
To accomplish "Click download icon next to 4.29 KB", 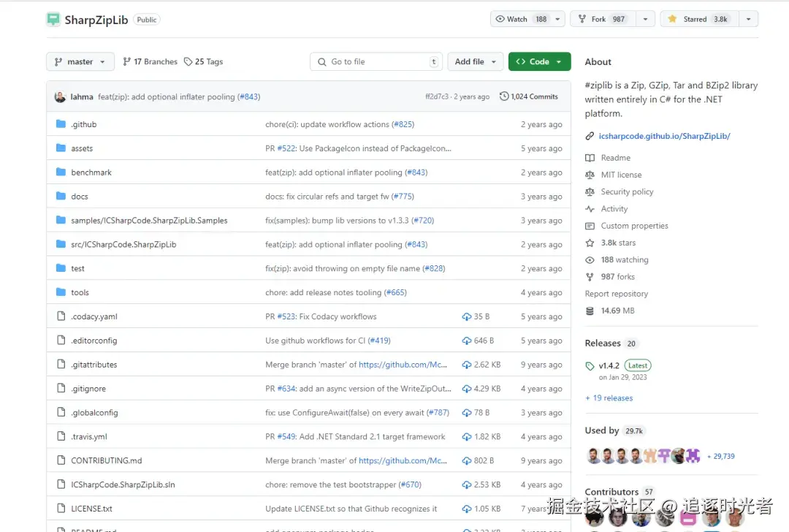I will click(x=466, y=389).
